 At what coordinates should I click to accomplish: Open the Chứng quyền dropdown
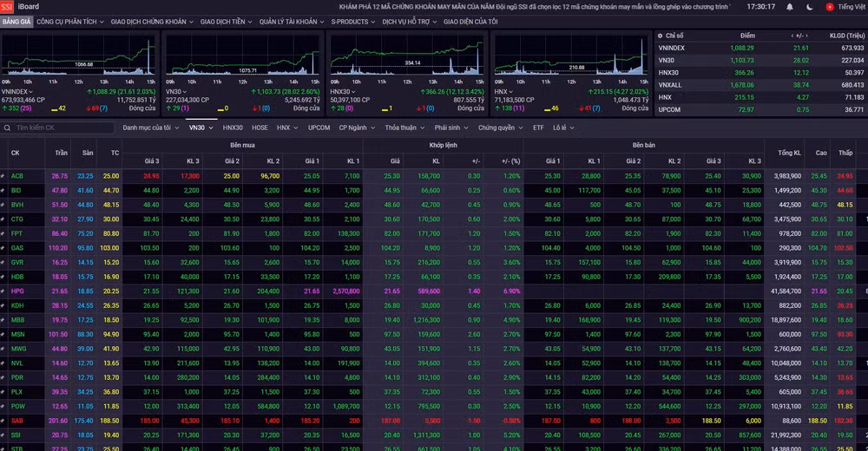click(500, 127)
